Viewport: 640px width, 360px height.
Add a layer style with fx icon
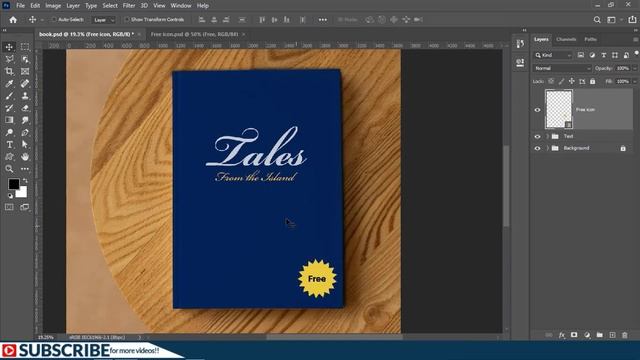(x=562, y=335)
